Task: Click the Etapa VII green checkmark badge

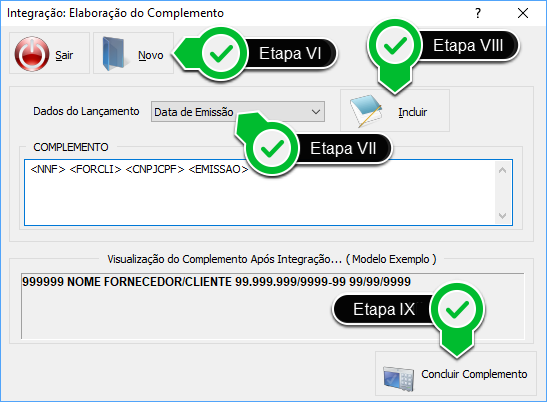Action: (272, 148)
